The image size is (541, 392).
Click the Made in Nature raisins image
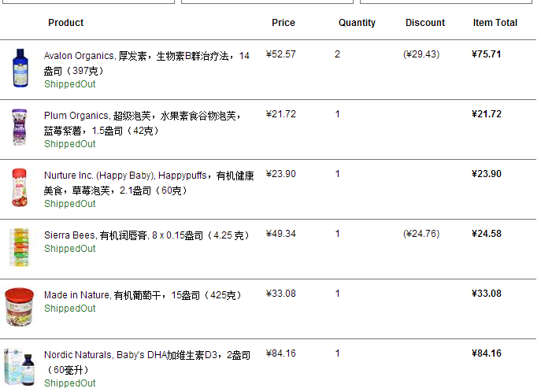20,307
